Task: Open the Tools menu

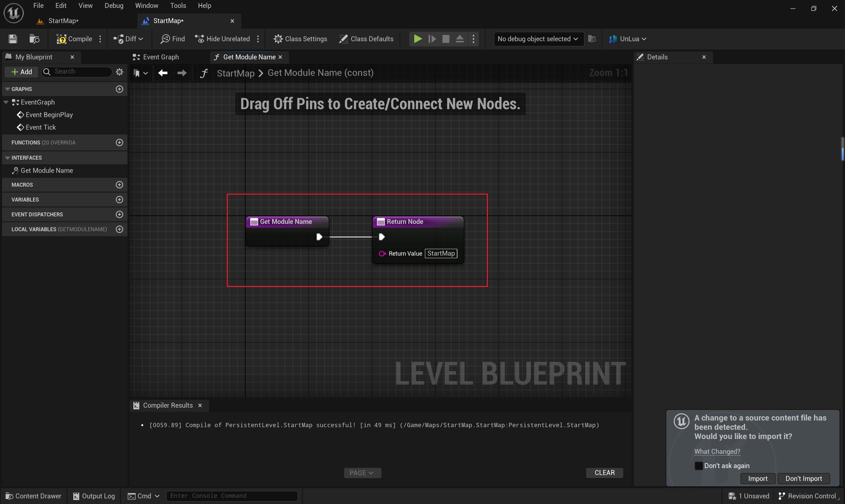Action: click(x=178, y=5)
